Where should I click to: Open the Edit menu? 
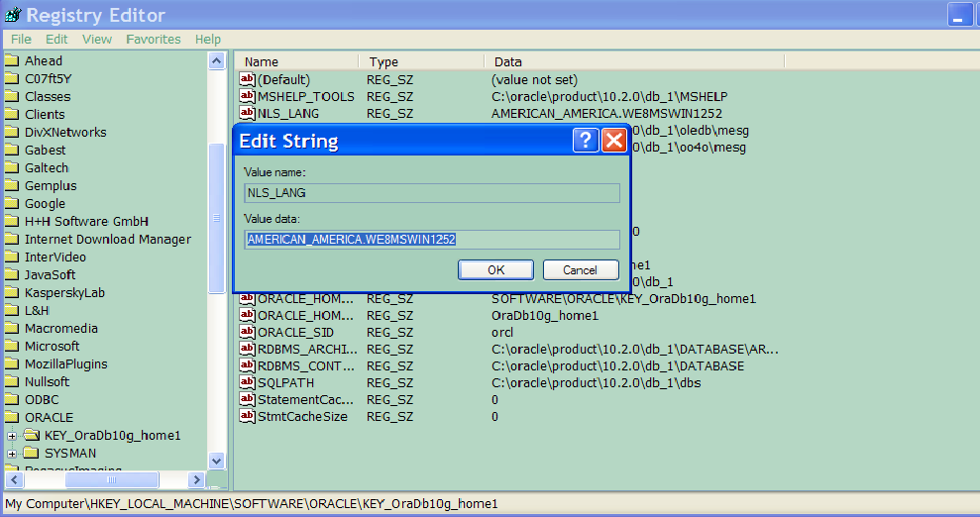(x=56, y=40)
